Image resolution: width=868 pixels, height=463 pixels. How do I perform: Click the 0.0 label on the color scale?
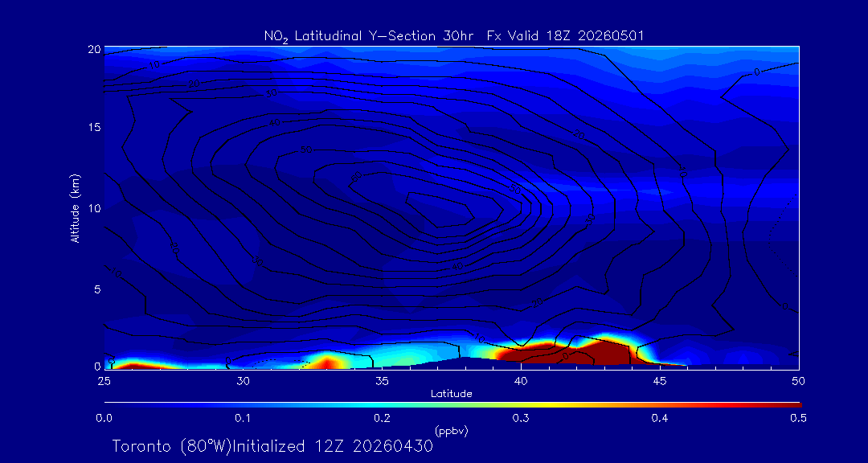pos(104,418)
